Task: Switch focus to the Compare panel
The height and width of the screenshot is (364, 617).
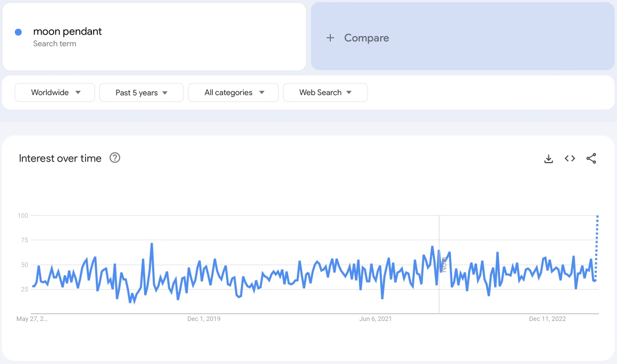Action: coord(462,37)
